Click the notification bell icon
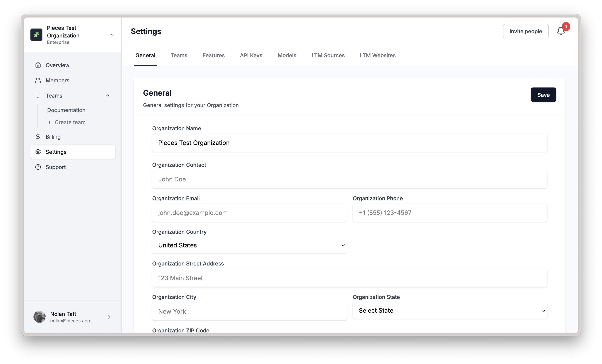The height and width of the screenshot is (364, 602). [561, 32]
